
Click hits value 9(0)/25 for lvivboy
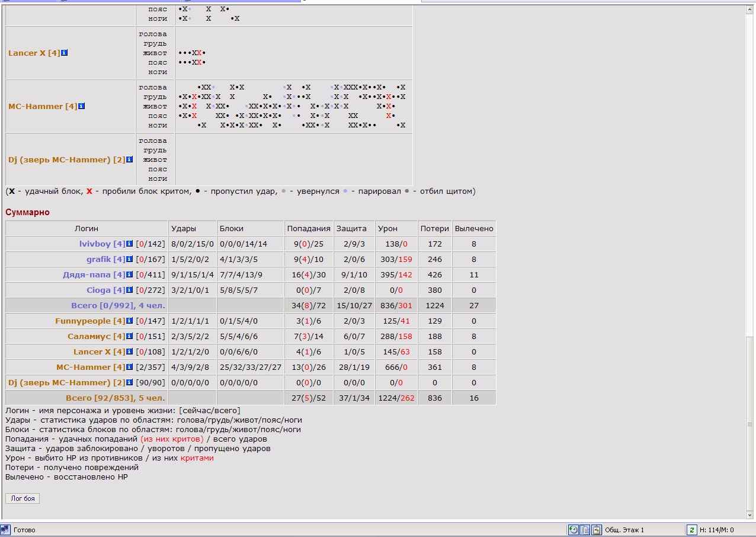[309, 244]
